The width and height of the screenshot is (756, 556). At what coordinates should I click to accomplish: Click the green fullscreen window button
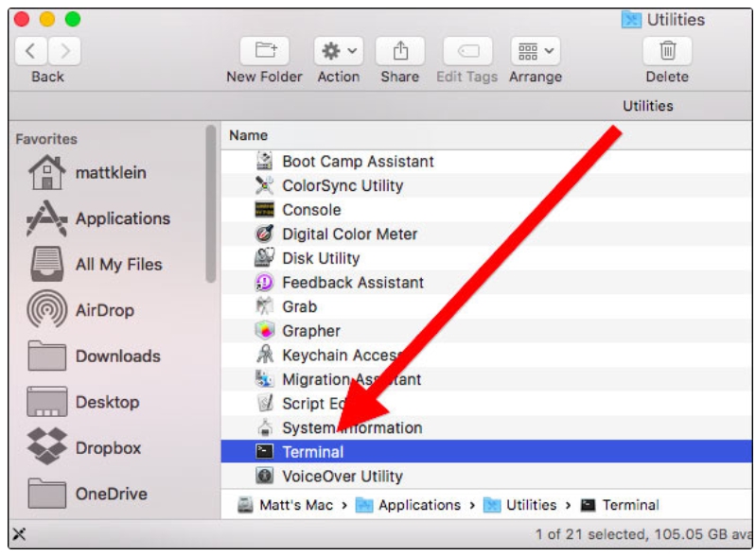73,19
